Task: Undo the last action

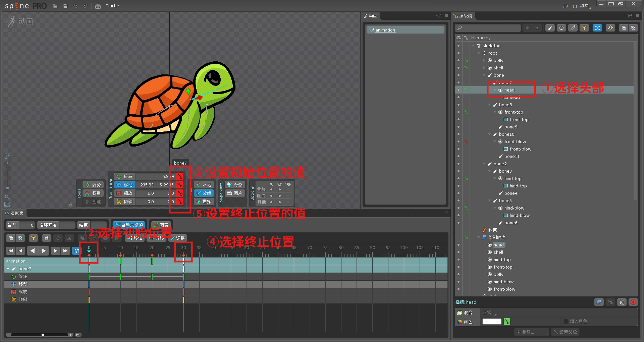Action: (x=75, y=6)
